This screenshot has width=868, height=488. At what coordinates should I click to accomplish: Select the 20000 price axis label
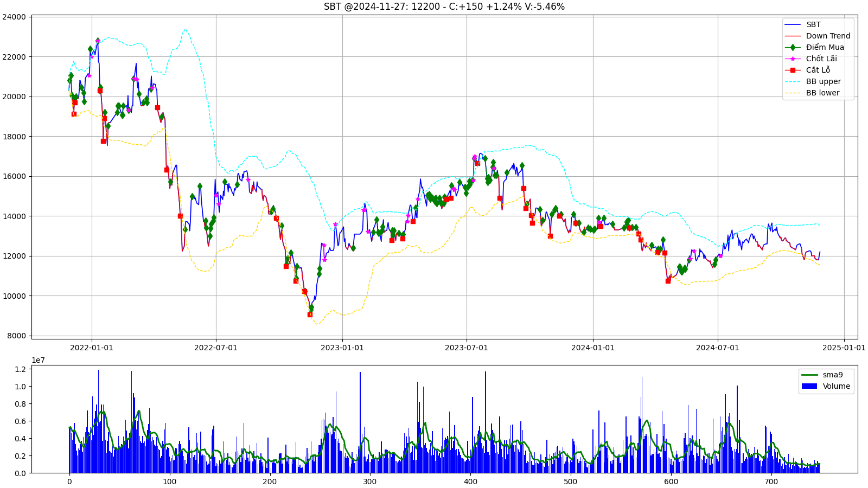pos(14,97)
